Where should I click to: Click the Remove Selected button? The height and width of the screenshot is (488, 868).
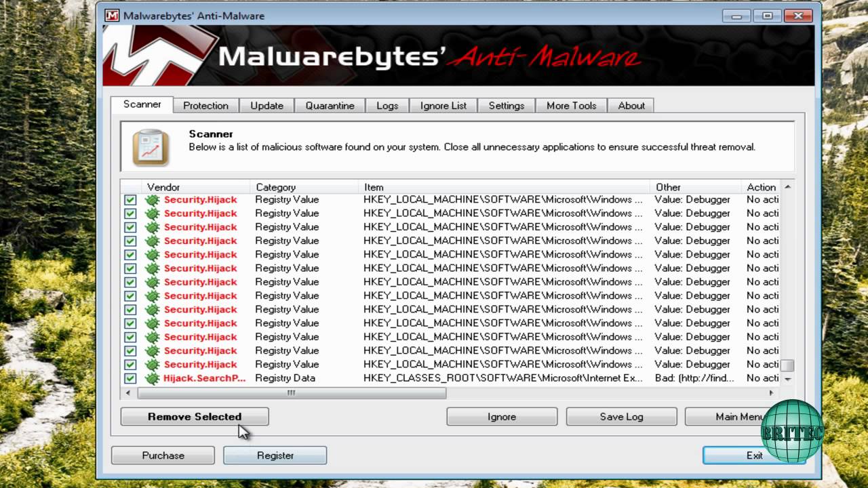tap(195, 417)
